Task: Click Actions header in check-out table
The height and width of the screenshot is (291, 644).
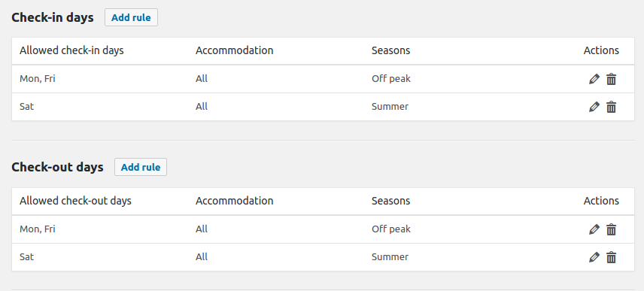Action: (601, 201)
